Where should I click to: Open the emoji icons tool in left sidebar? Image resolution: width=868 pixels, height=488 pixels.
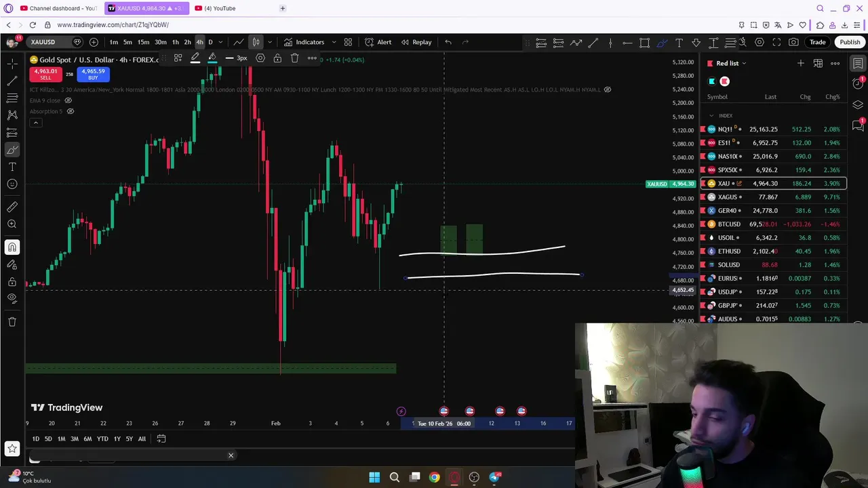click(x=12, y=184)
